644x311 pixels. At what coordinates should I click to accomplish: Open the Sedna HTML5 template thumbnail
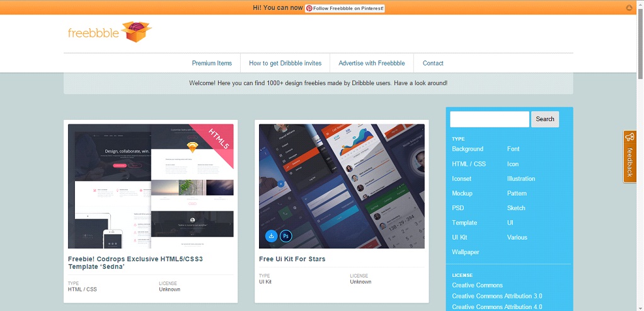point(151,186)
